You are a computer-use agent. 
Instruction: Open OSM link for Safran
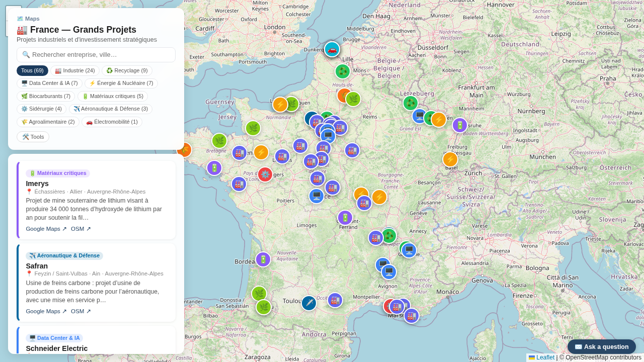coord(81,311)
